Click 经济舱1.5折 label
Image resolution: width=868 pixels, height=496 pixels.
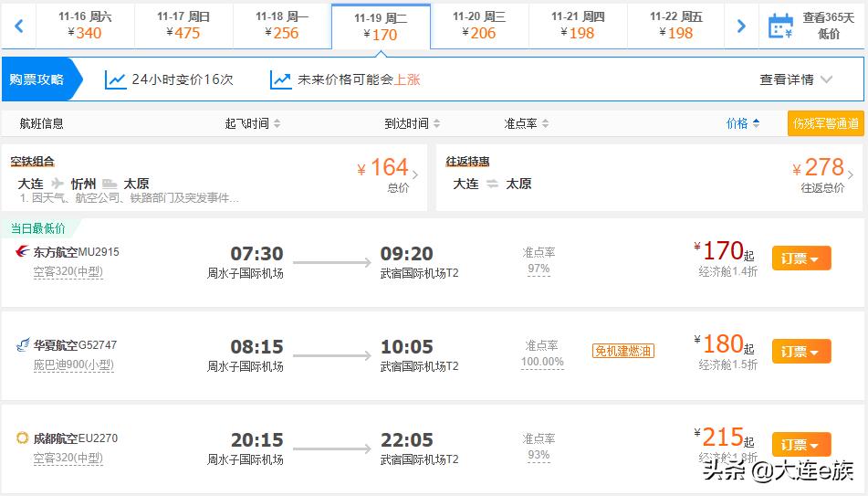pyautogui.click(x=728, y=364)
